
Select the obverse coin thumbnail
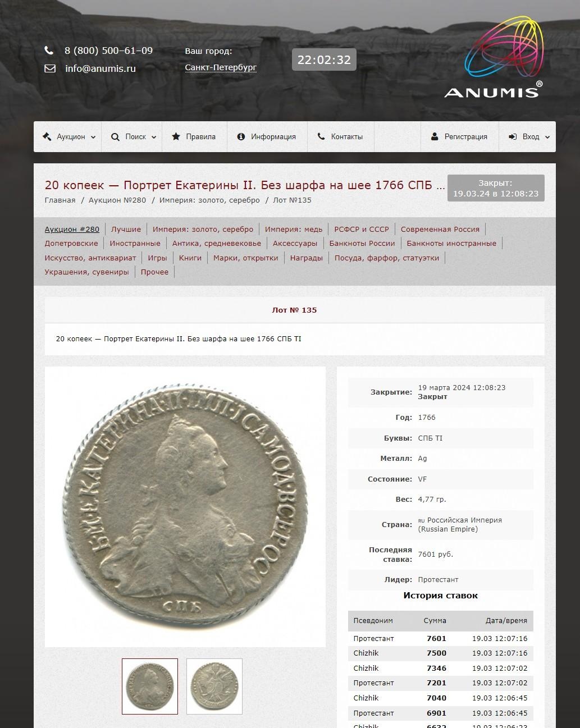tap(150, 686)
